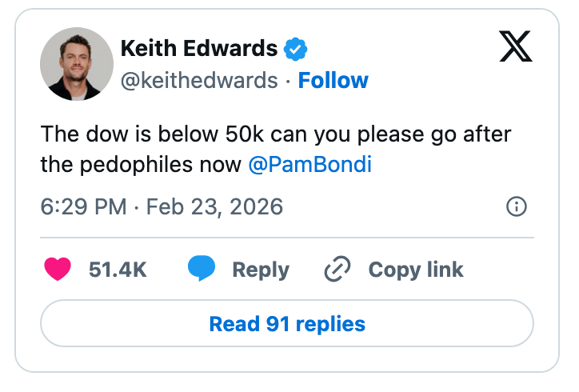Open the tweet info circle icon
This screenshot has width=579, height=392.
pos(517,207)
